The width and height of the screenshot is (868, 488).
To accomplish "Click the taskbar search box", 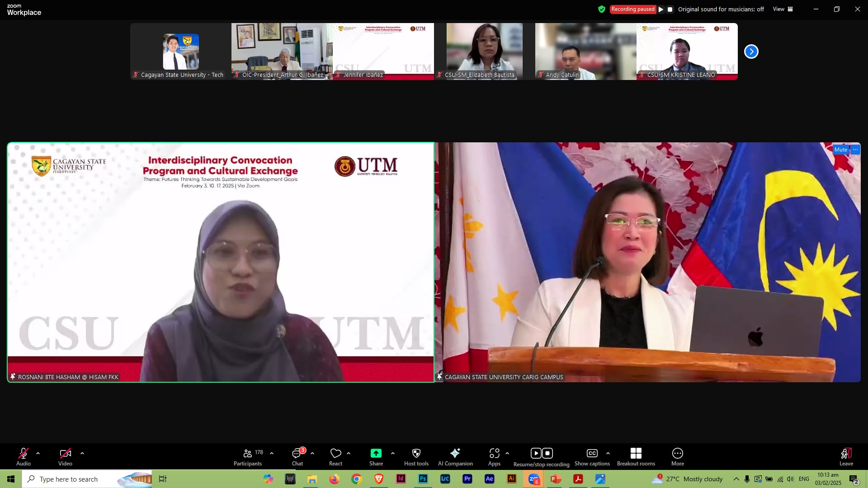I will [x=87, y=479].
